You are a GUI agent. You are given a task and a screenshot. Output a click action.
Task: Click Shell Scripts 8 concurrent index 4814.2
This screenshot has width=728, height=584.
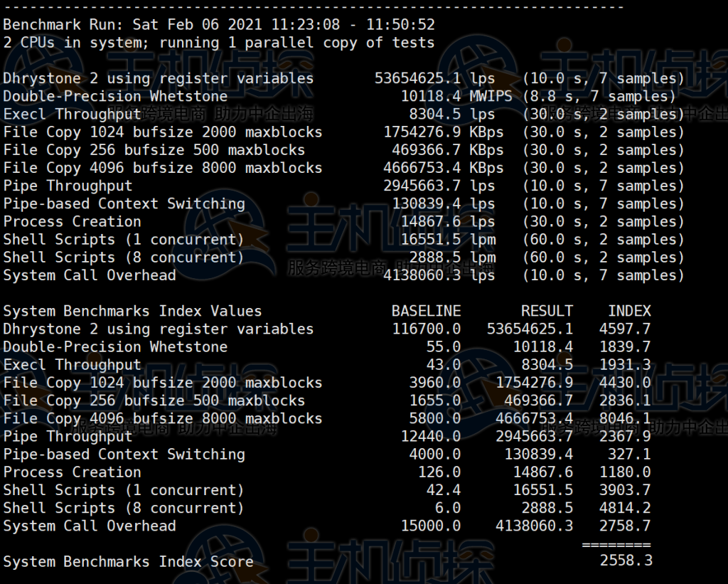pyautogui.click(x=625, y=509)
